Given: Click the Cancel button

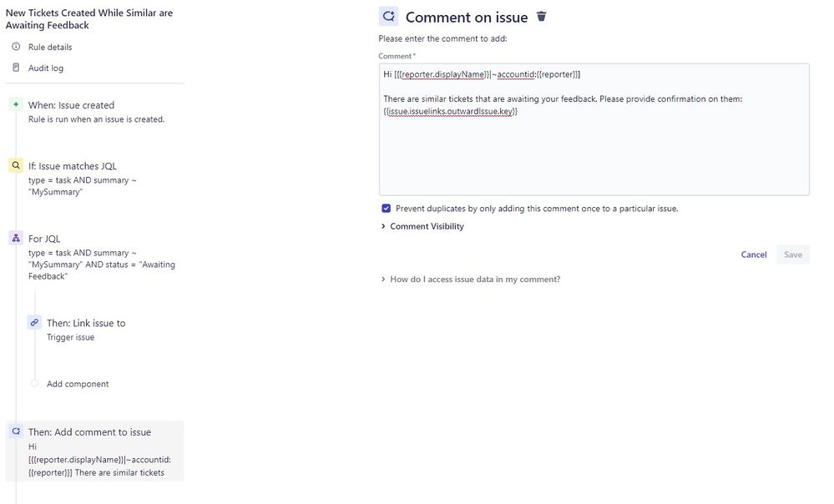Looking at the screenshot, I should pos(754,255).
